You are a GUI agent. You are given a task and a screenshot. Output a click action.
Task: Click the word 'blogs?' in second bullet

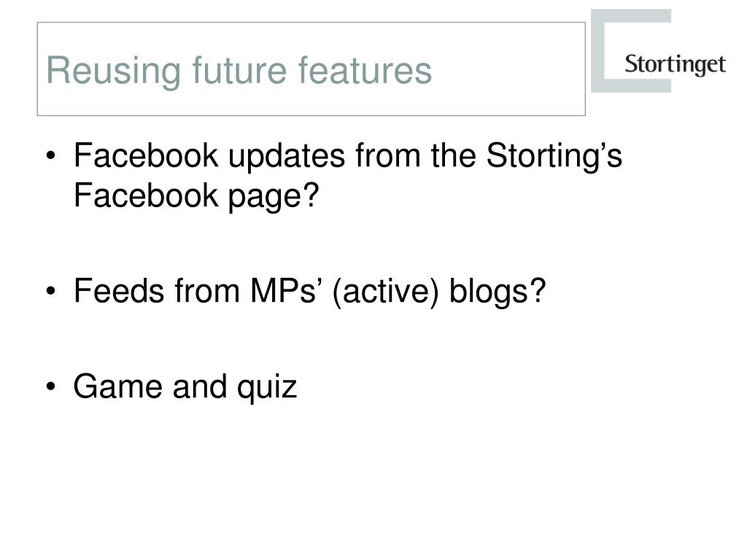tap(497, 291)
